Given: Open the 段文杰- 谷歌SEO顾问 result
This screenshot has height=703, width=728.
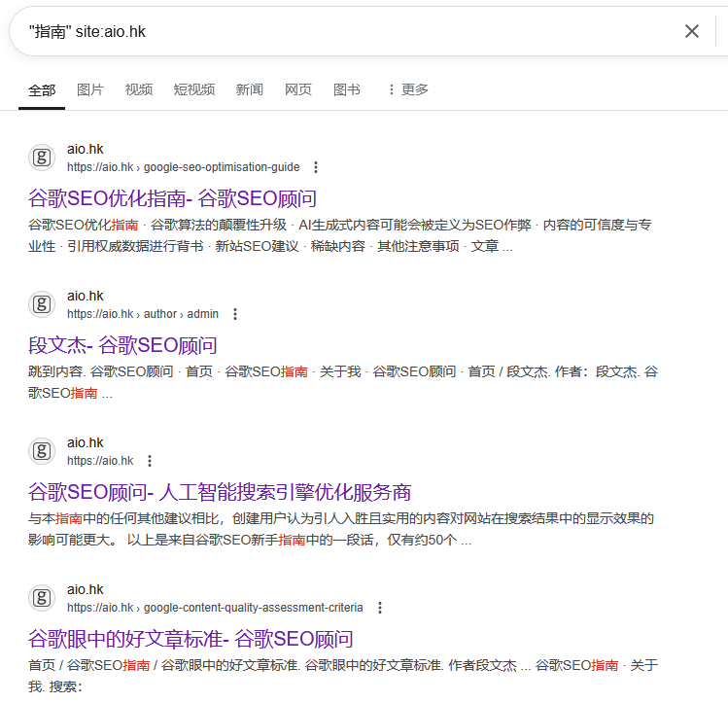Looking at the screenshot, I should (122, 345).
